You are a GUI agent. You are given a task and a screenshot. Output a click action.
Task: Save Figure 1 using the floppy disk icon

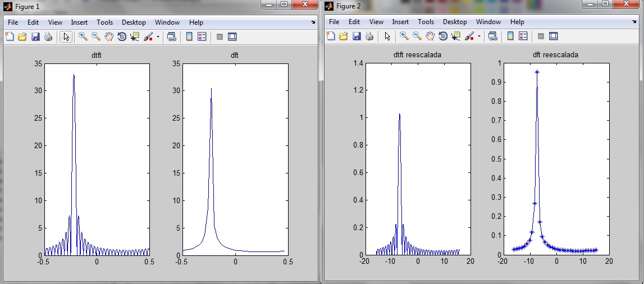(35, 36)
